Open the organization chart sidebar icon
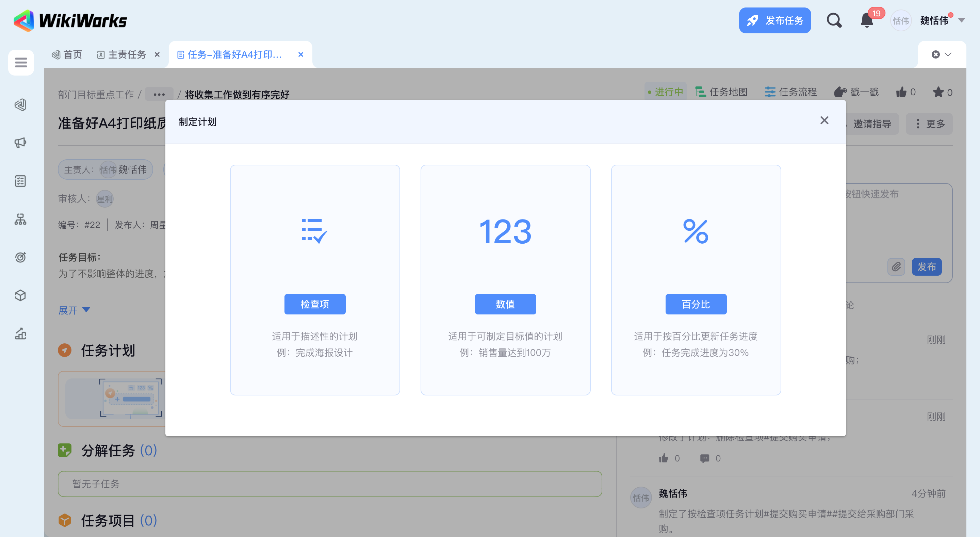This screenshot has width=980, height=537. (20, 219)
